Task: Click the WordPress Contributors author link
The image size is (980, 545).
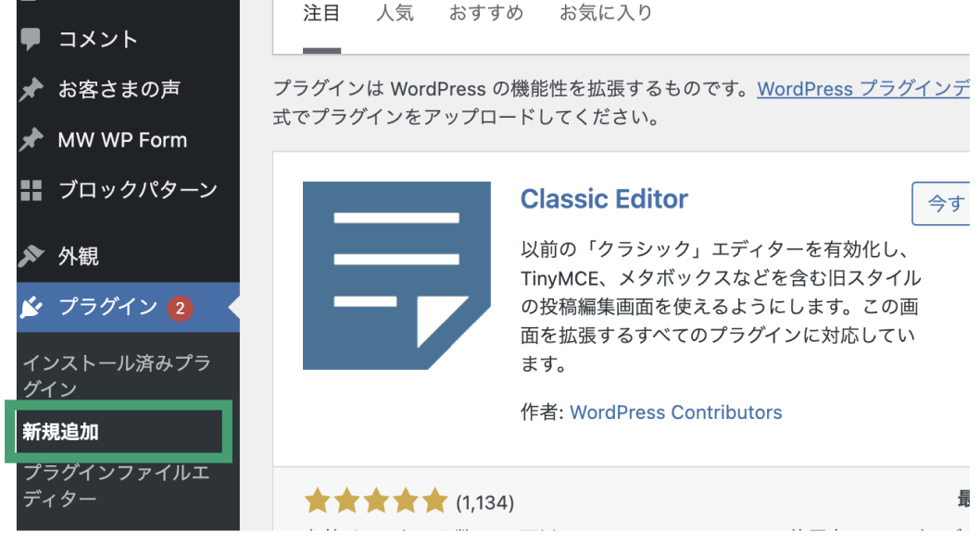Action: [x=675, y=412]
